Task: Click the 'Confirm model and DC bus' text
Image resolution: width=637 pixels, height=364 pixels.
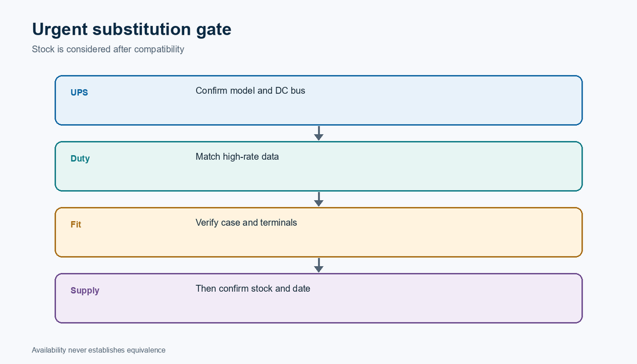Action: [250, 90]
